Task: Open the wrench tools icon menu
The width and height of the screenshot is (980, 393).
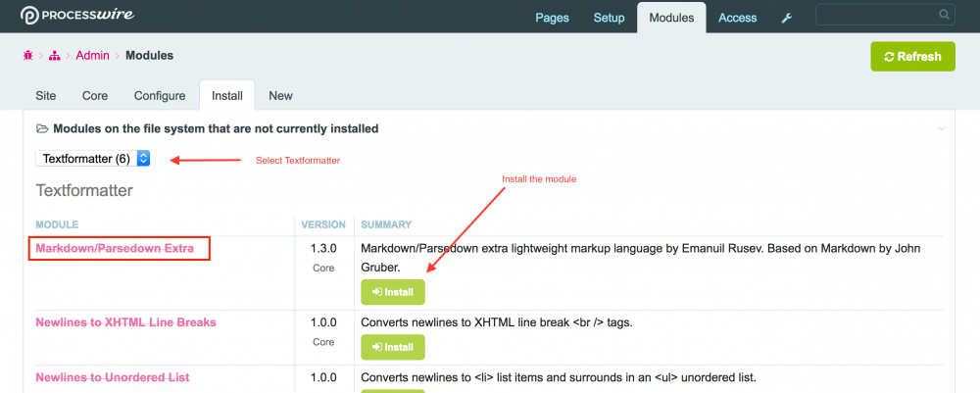Action: [786, 18]
